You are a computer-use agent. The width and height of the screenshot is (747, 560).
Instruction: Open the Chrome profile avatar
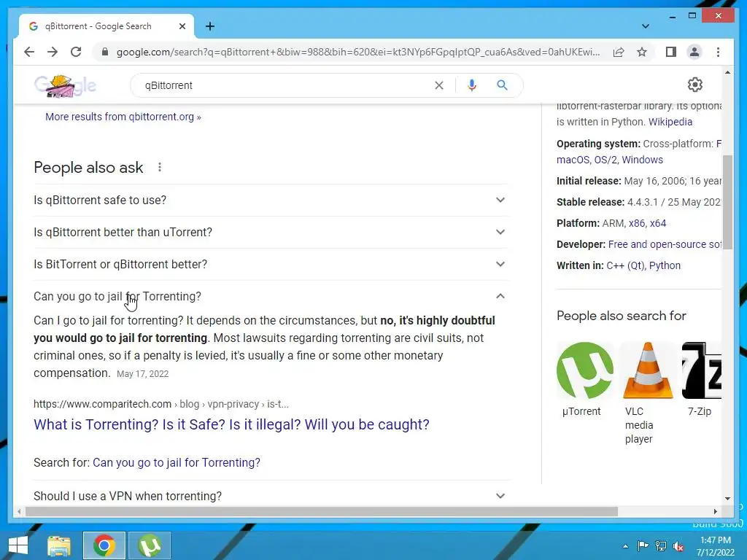[x=694, y=52]
